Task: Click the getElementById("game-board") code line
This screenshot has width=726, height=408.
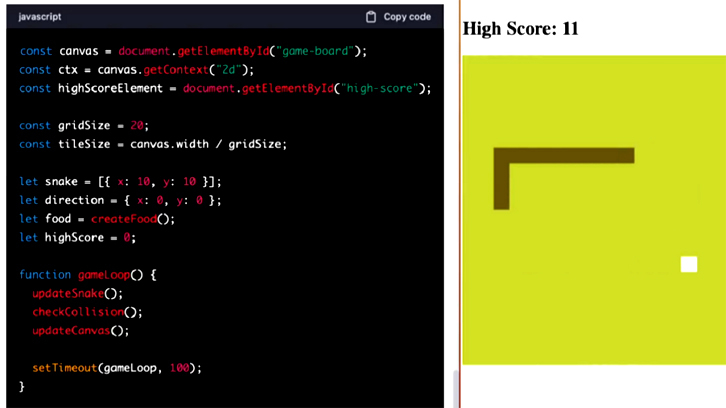Action: (193, 51)
